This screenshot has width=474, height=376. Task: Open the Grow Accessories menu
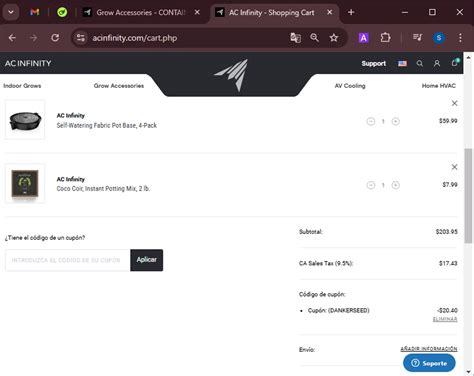pos(119,86)
